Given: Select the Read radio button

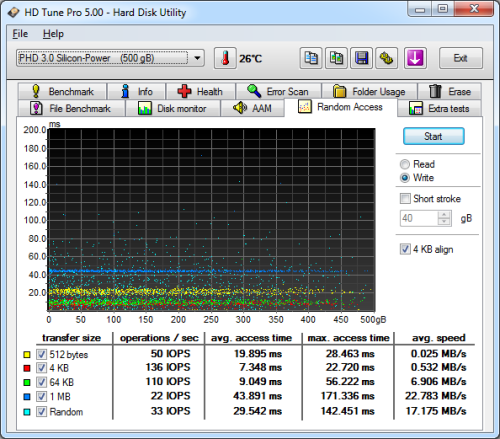Looking at the screenshot, I should (405, 164).
